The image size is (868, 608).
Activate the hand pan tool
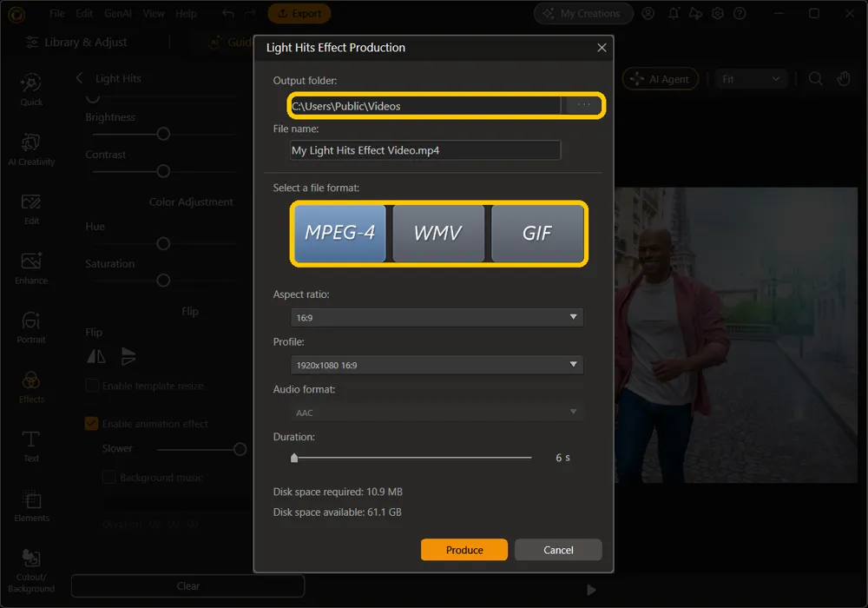843,79
